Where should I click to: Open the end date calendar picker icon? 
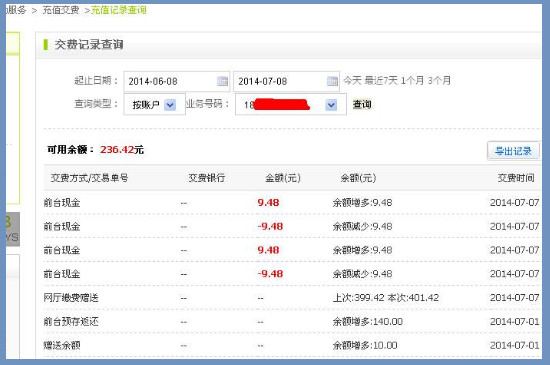pyautogui.click(x=332, y=81)
